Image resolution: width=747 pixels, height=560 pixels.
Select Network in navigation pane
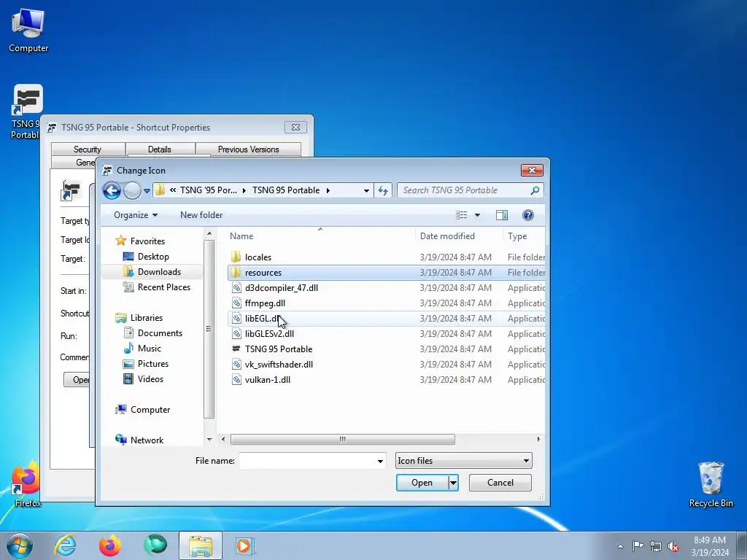point(147,440)
